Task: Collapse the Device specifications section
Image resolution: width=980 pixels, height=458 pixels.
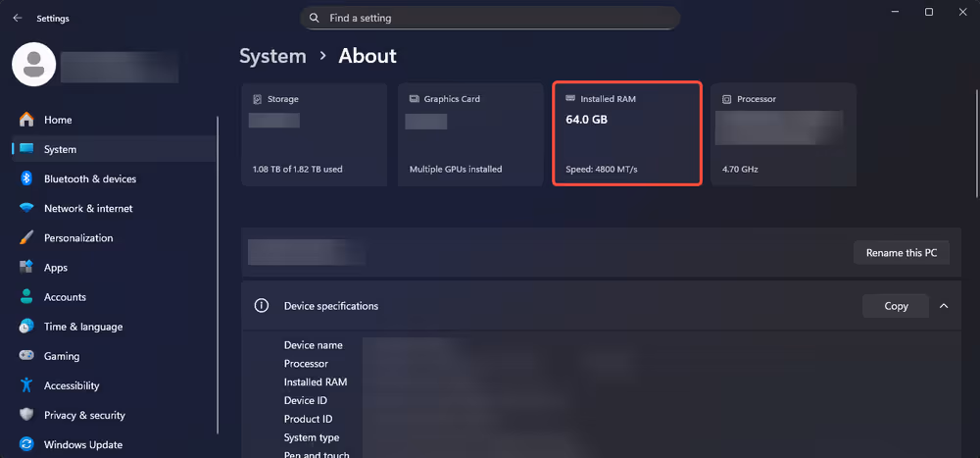Action: (944, 306)
